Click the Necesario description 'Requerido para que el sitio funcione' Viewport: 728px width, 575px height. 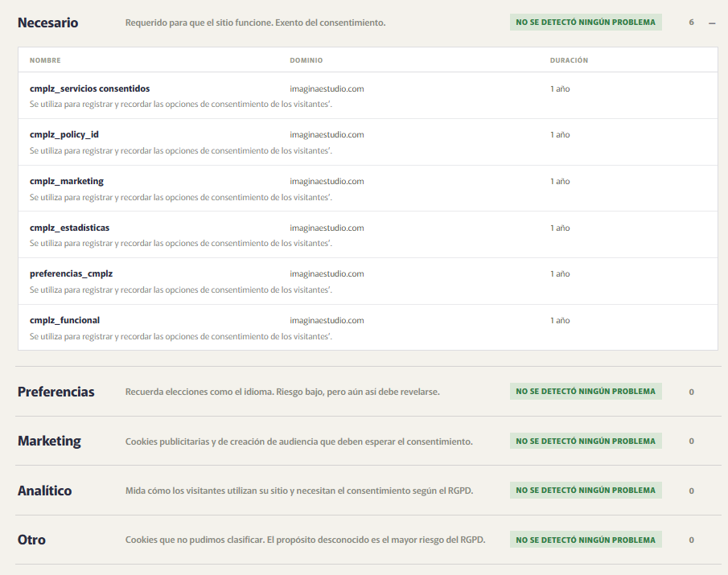point(255,23)
